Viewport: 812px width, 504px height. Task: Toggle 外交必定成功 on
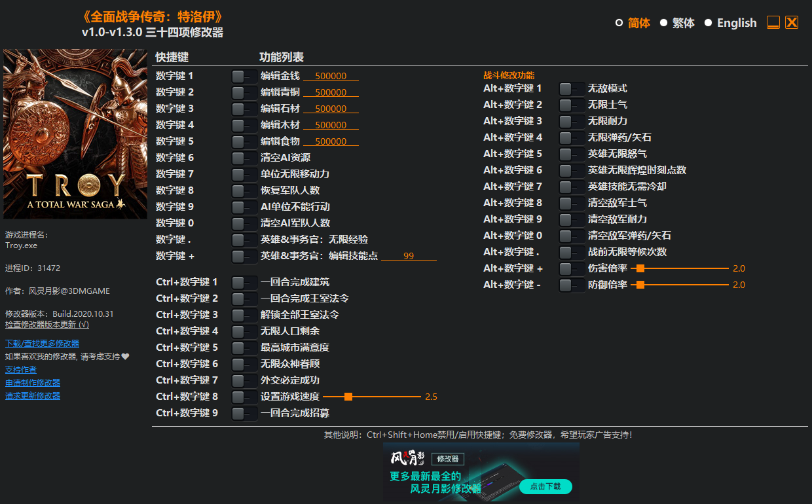pyautogui.click(x=244, y=380)
